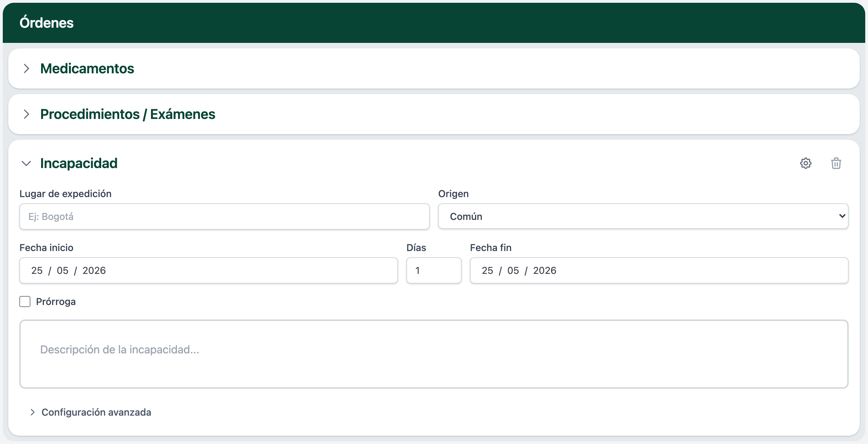Select the Origen label
The height and width of the screenshot is (444, 868).
click(x=453, y=194)
